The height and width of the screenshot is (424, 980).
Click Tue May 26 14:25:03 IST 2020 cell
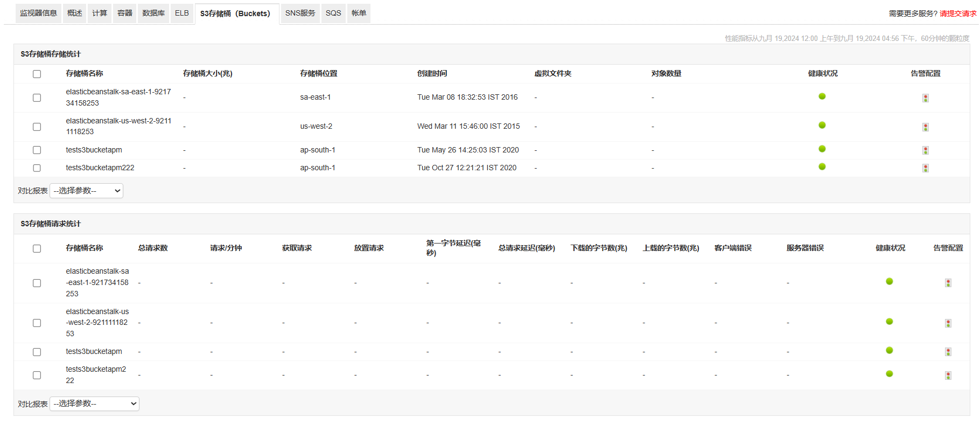[x=468, y=150]
